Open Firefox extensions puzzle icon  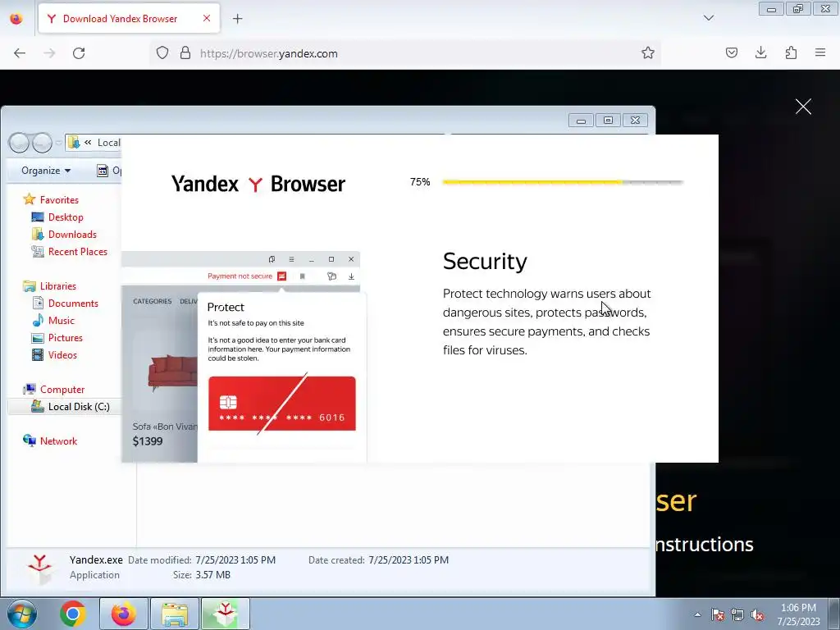click(791, 52)
